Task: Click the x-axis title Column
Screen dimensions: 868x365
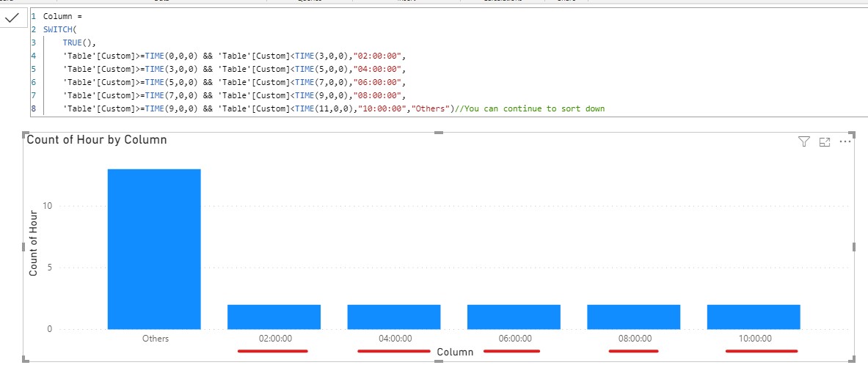Action: point(455,352)
